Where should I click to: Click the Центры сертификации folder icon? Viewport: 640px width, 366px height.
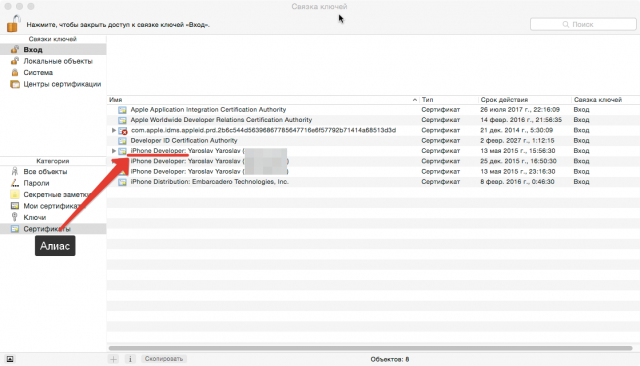click(x=15, y=84)
